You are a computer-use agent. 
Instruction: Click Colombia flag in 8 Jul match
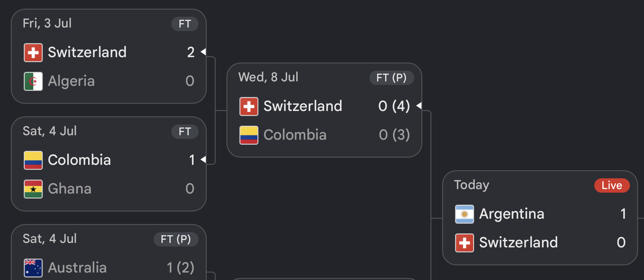(x=249, y=135)
